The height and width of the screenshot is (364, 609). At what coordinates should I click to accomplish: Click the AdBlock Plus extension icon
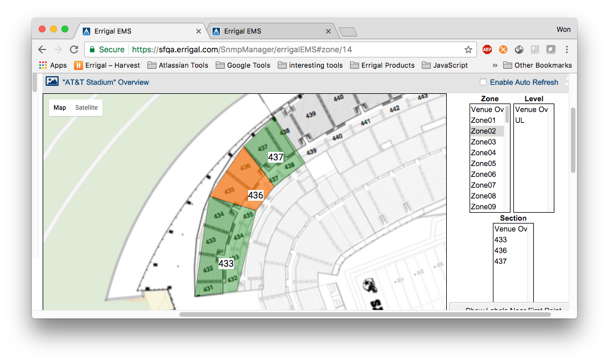click(487, 49)
